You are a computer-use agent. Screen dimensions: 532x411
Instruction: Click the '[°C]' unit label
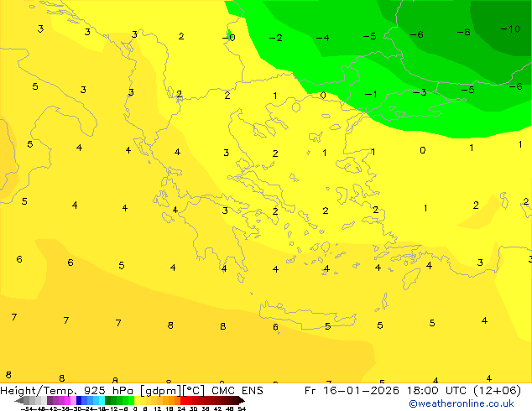pyautogui.click(x=194, y=391)
